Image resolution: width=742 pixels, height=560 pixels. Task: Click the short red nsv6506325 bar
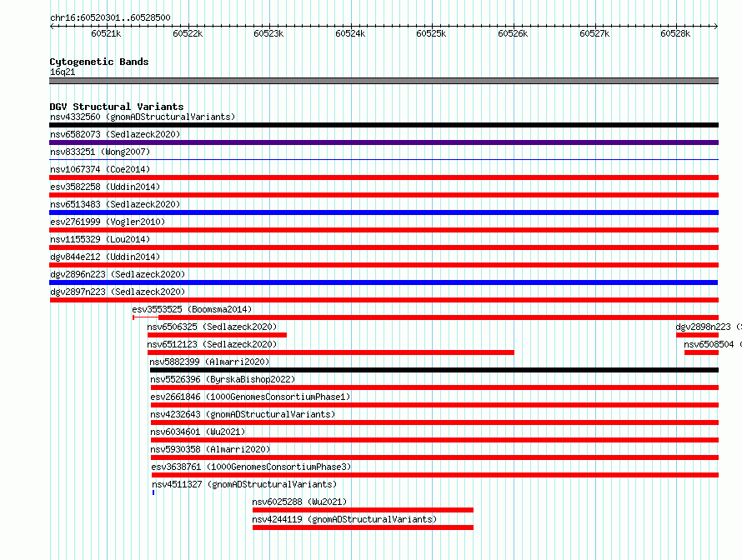tap(218, 335)
